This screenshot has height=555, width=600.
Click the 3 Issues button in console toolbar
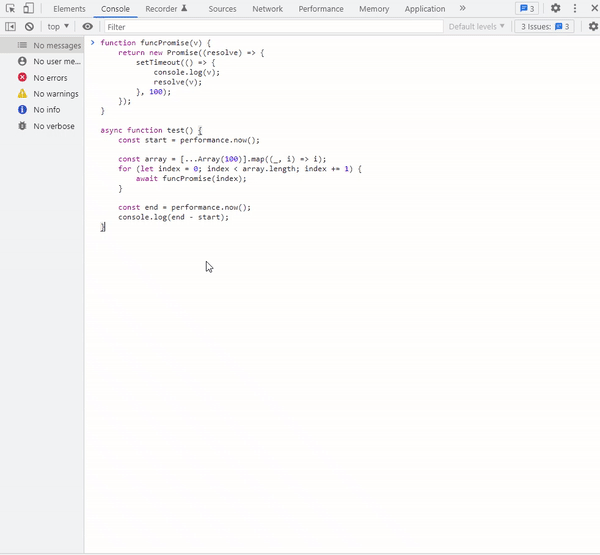click(545, 26)
